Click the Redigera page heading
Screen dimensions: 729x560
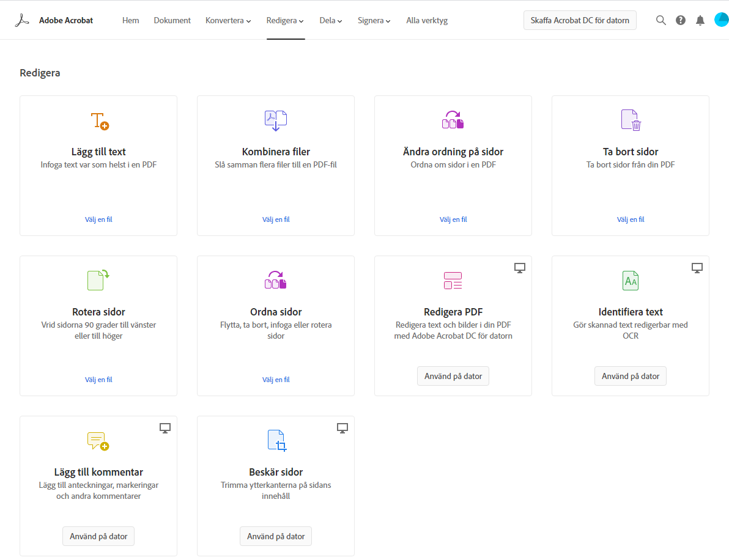pyautogui.click(x=40, y=73)
